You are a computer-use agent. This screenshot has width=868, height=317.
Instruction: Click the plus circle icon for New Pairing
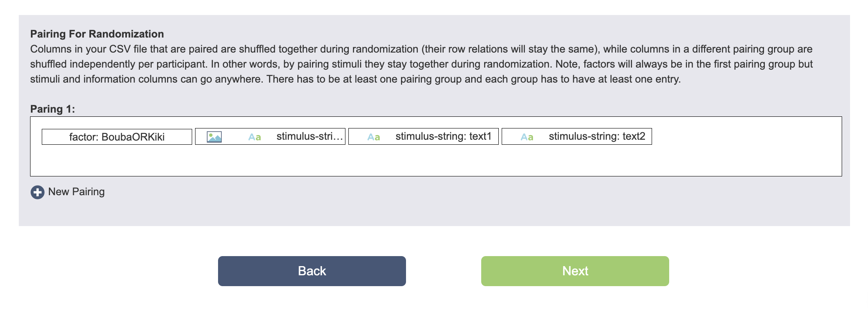(38, 192)
